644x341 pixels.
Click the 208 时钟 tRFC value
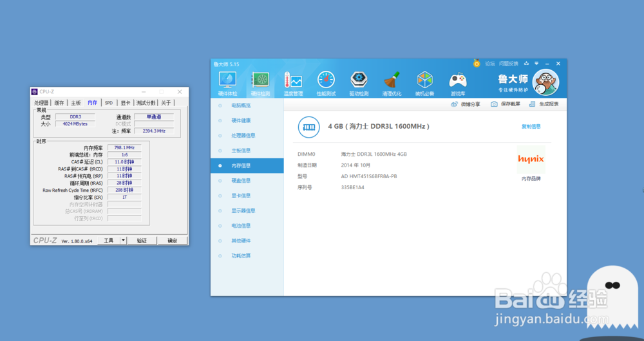pyautogui.click(x=124, y=190)
